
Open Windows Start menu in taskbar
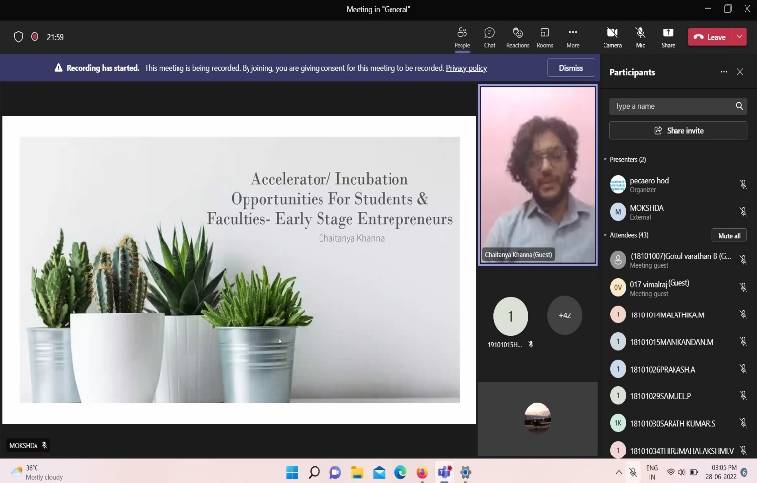(x=293, y=472)
